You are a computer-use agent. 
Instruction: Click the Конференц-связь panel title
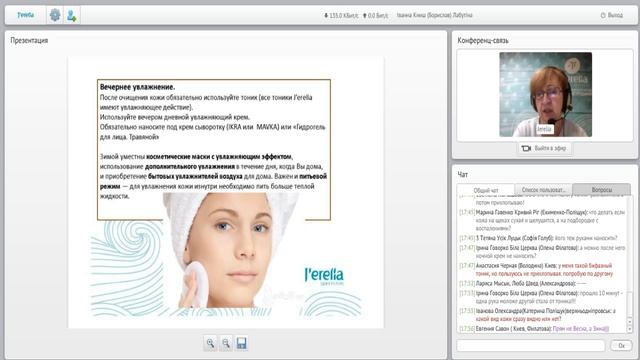pyautogui.click(x=483, y=40)
